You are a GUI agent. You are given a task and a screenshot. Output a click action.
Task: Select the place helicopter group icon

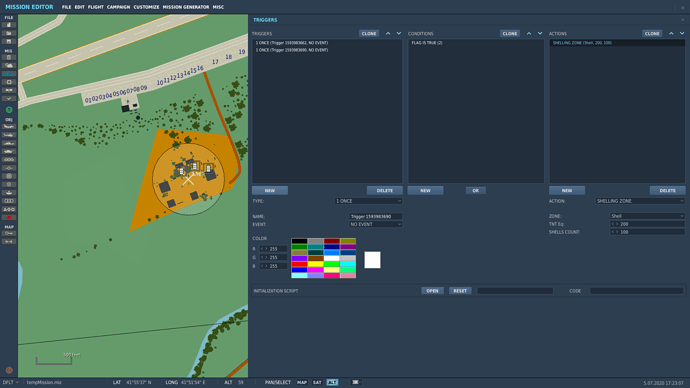(9, 135)
